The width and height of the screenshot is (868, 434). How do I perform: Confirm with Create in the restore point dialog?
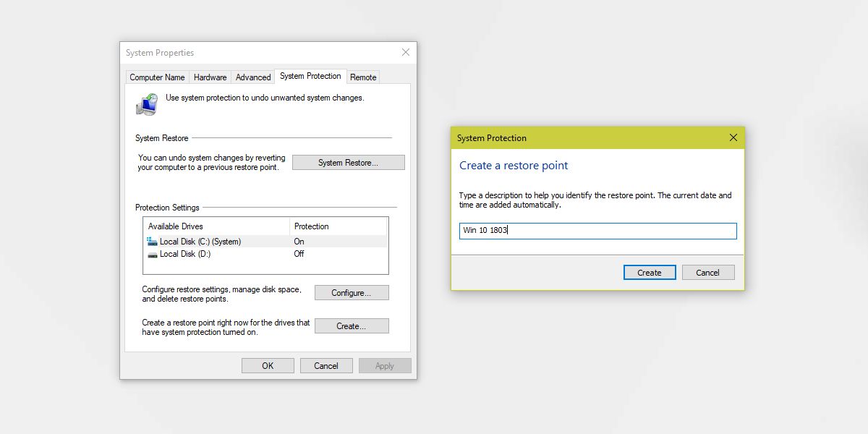[649, 272]
